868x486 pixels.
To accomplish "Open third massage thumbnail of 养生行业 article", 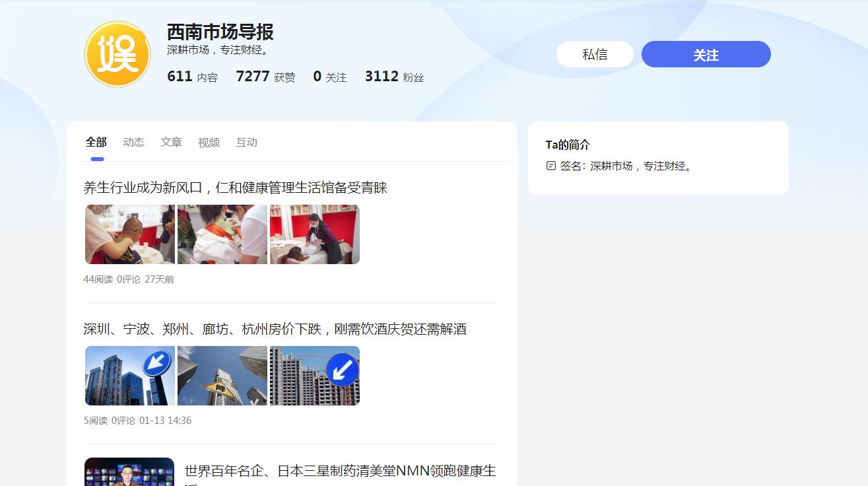I will click(315, 234).
